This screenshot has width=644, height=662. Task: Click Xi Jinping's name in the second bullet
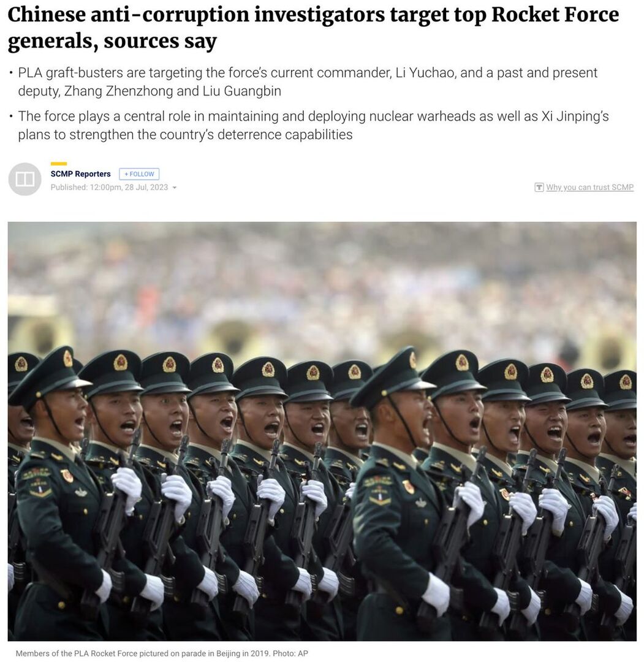[575, 116]
